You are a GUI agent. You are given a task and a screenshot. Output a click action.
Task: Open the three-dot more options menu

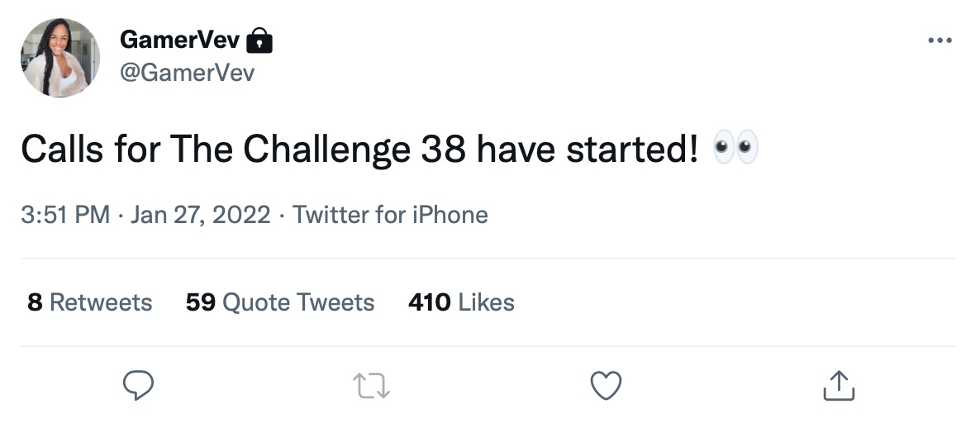940,41
